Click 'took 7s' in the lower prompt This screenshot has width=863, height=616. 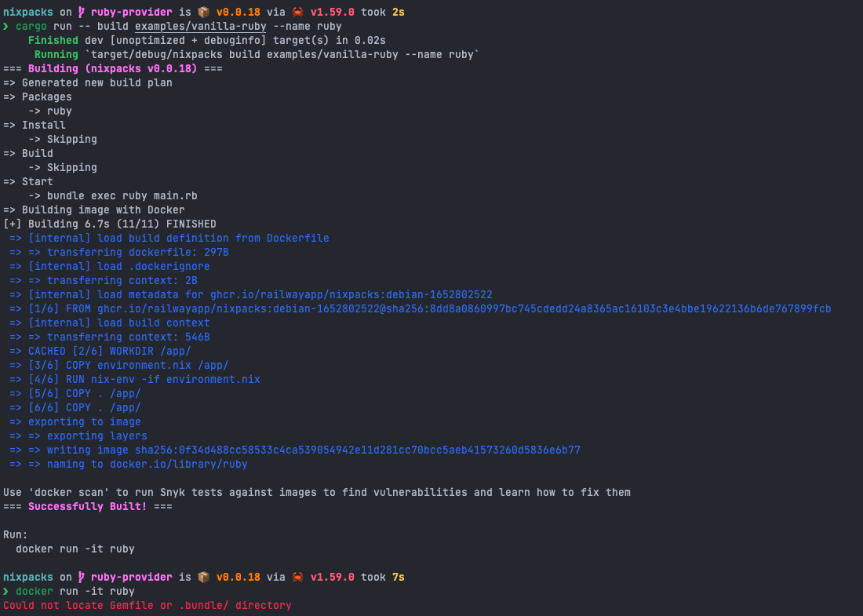click(383, 577)
